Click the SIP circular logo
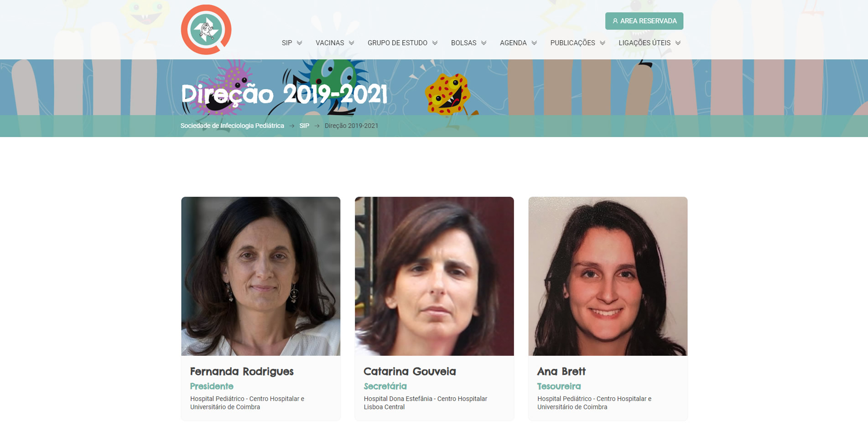The height and width of the screenshot is (427, 868). point(206,30)
